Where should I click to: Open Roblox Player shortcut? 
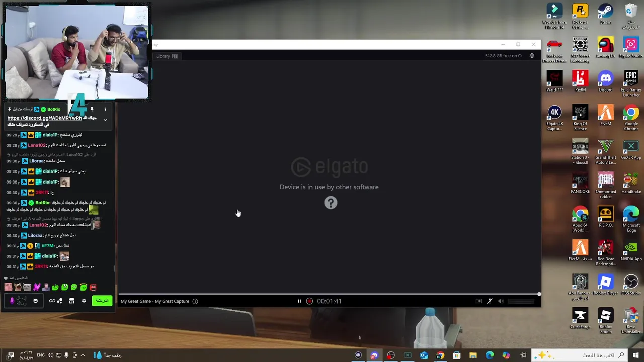(605, 284)
